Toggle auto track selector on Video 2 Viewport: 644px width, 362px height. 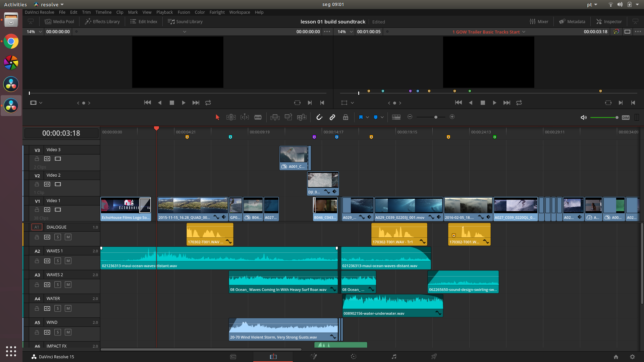47,184
